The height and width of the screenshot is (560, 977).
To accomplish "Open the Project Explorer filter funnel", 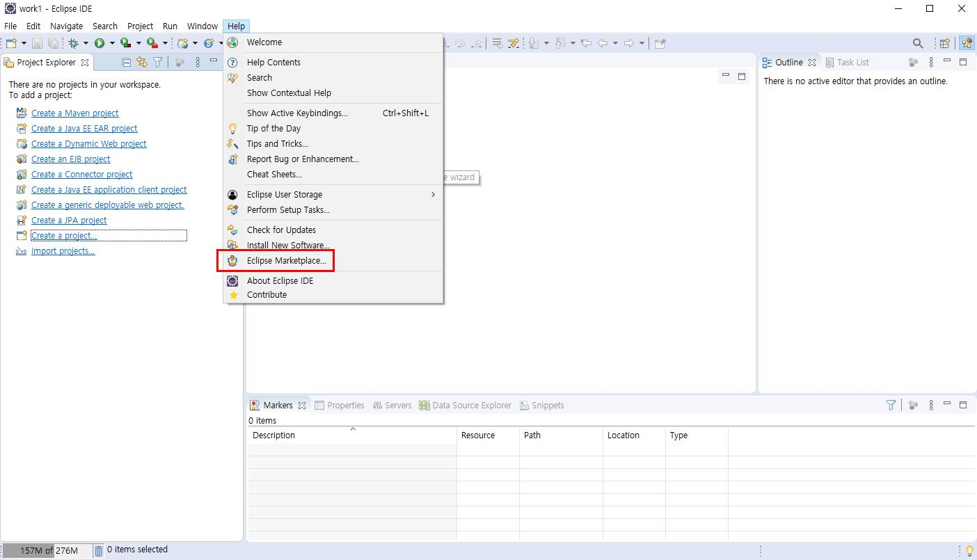I will pos(158,63).
